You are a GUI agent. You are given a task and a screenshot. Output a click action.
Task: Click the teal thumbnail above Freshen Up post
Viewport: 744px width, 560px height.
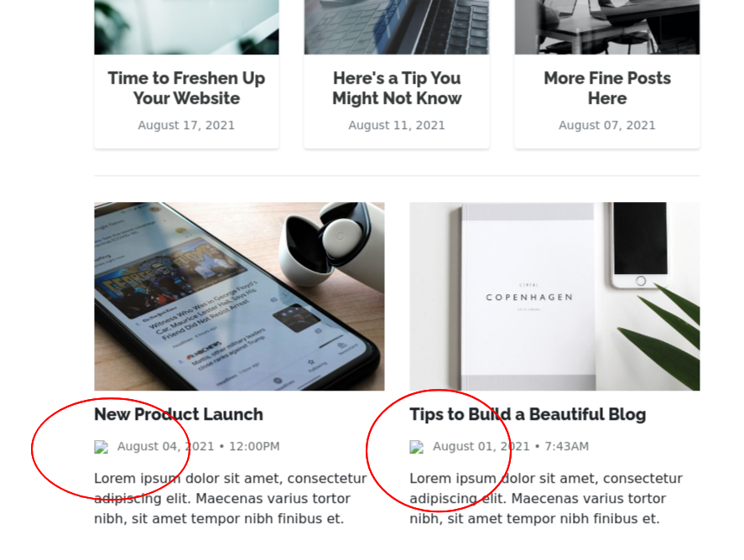(x=186, y=27)
